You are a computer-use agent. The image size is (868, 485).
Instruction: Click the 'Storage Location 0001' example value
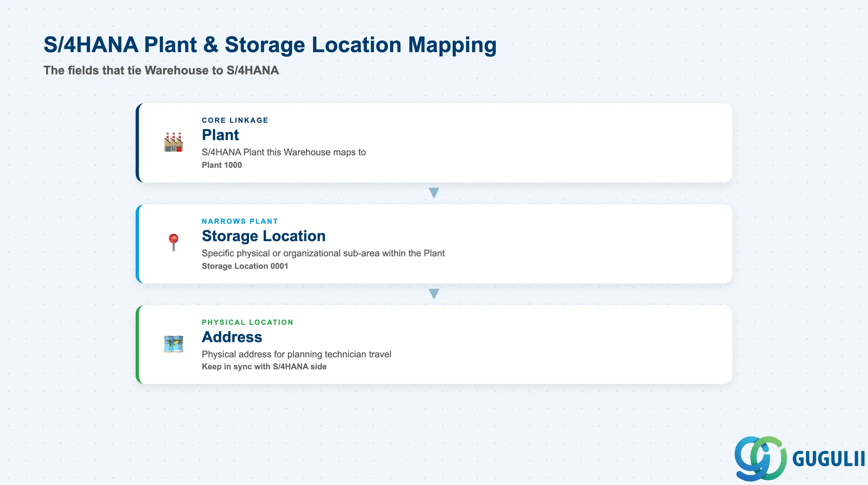pos(245,266)
